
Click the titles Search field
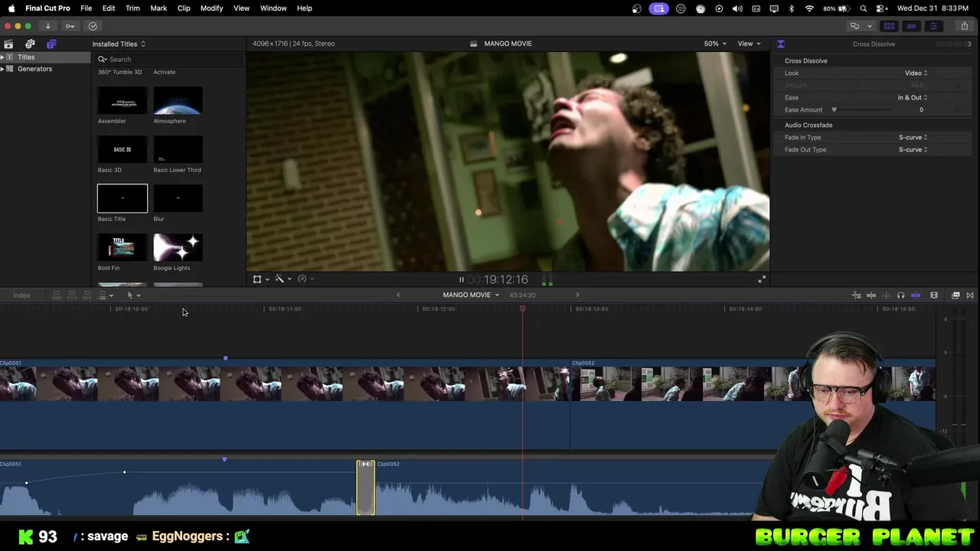pyautogui.click(x=170, y=59)
